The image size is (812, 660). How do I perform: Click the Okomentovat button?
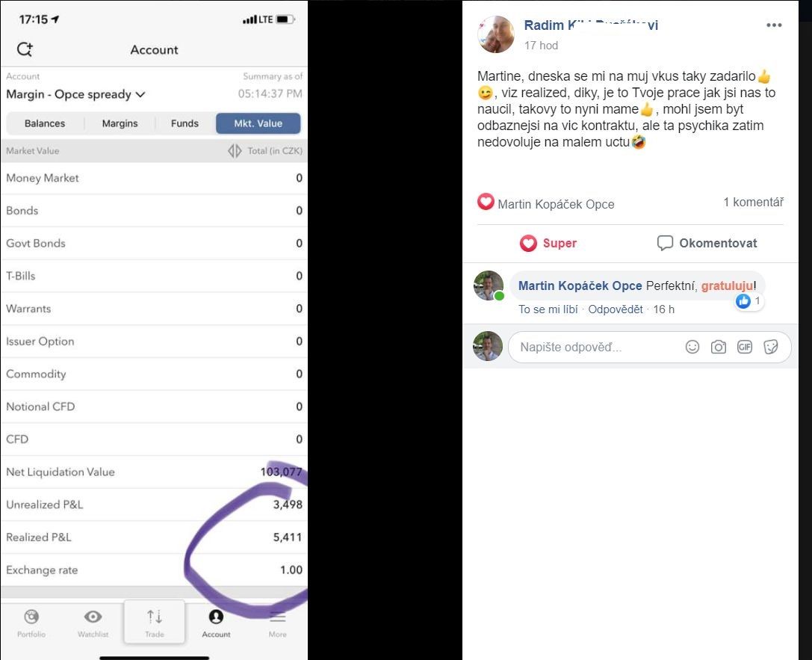pos(707,243)
